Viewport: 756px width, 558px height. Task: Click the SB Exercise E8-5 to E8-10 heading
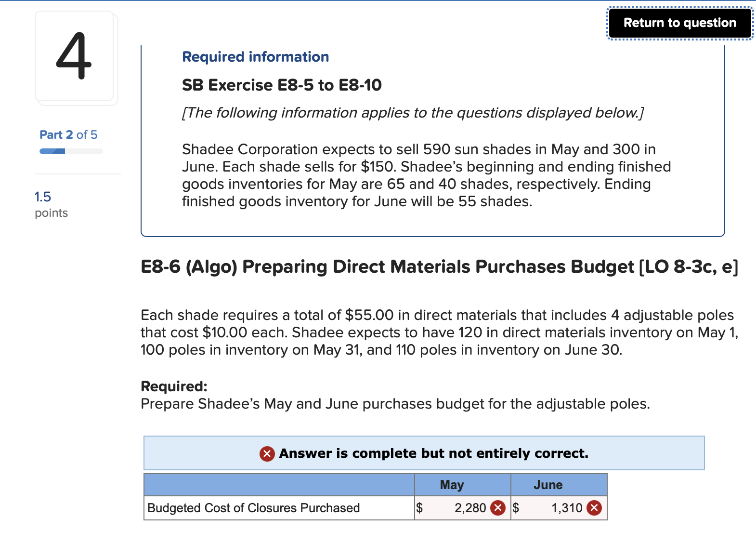281,85
